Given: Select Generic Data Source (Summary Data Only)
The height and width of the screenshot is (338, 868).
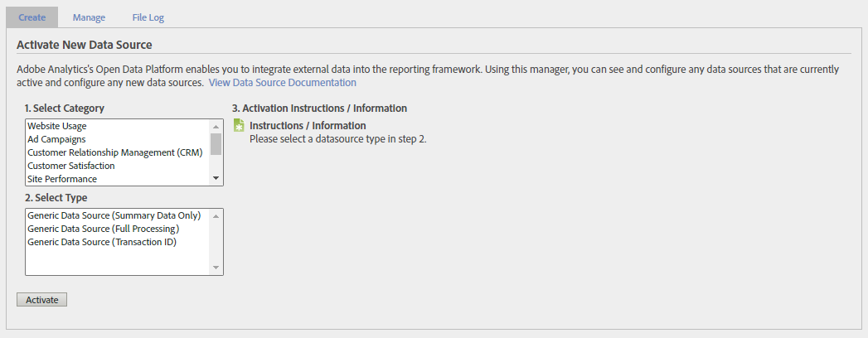Looking at the screenshot, I should [x=114, y=215].
